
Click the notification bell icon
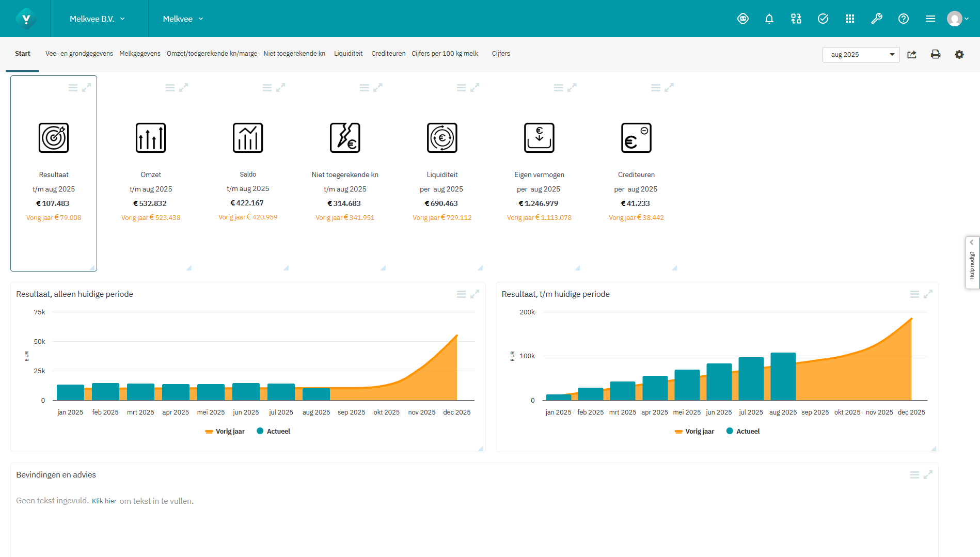click(769, 19)
